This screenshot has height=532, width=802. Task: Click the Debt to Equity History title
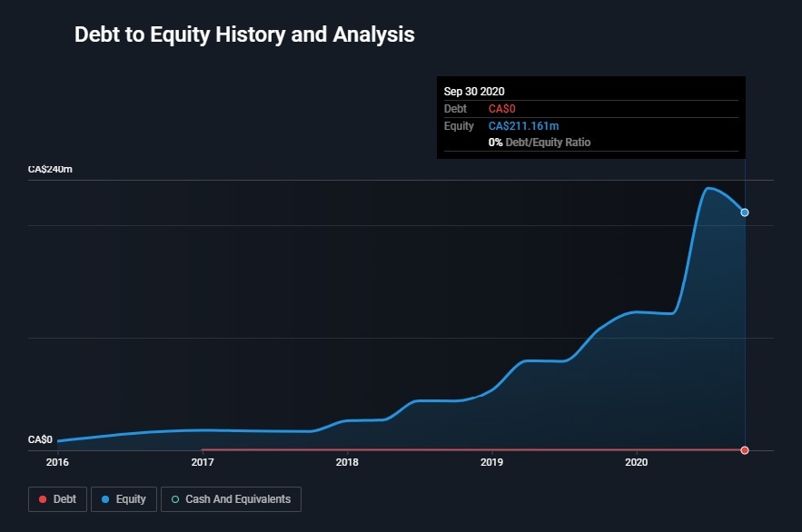coord(244,35)
